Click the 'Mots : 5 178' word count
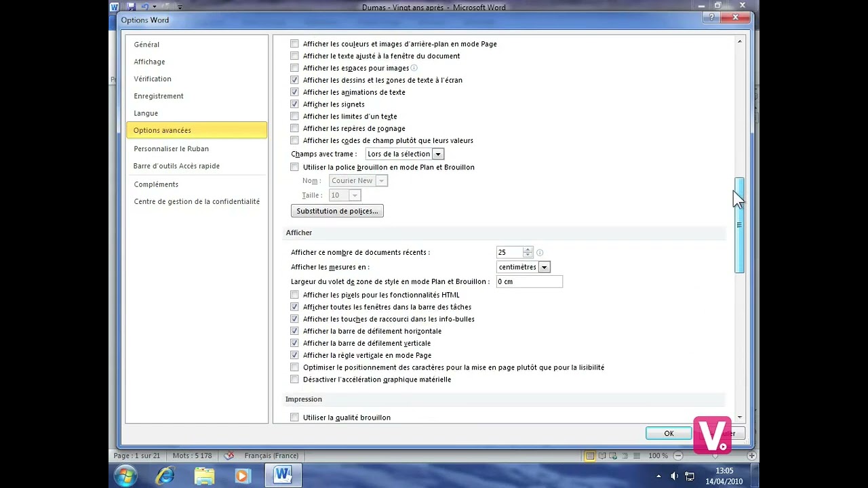868x488 pixels. tap(192, 455)
